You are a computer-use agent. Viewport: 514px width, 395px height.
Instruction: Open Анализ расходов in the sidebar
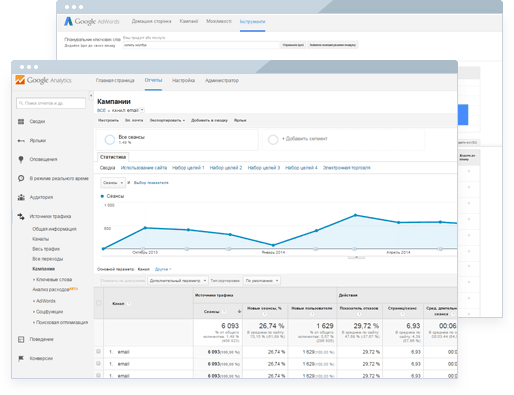point(51,290)
